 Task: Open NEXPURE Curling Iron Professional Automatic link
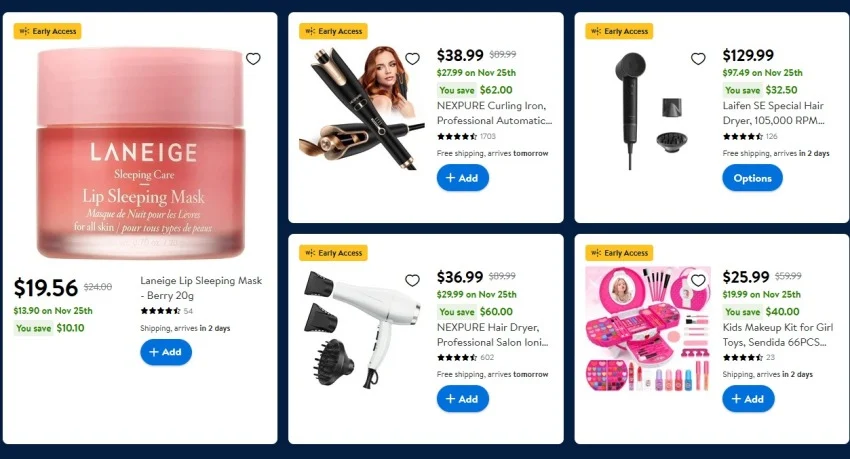494,113
